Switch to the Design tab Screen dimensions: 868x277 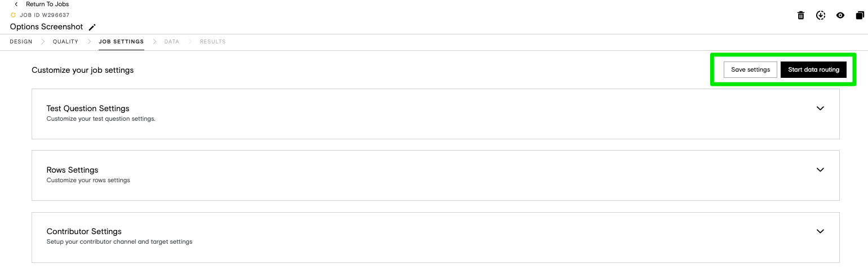click(21, 42)
